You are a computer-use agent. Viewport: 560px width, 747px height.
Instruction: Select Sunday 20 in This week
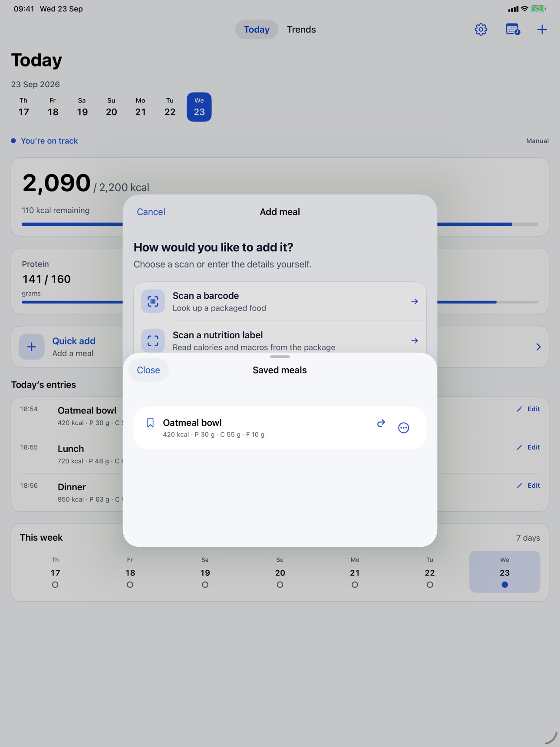pyautogui.click(x=280, y=572)
